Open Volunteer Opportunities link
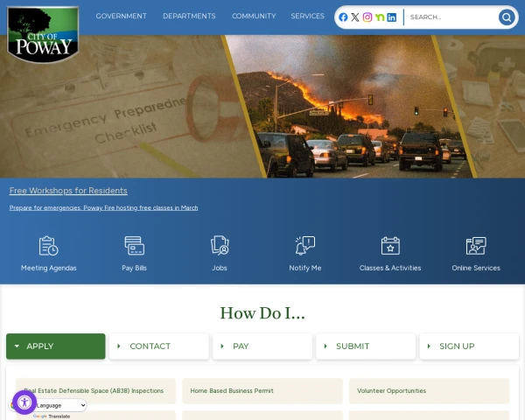525x420 pixels. [x=430, y=391]
